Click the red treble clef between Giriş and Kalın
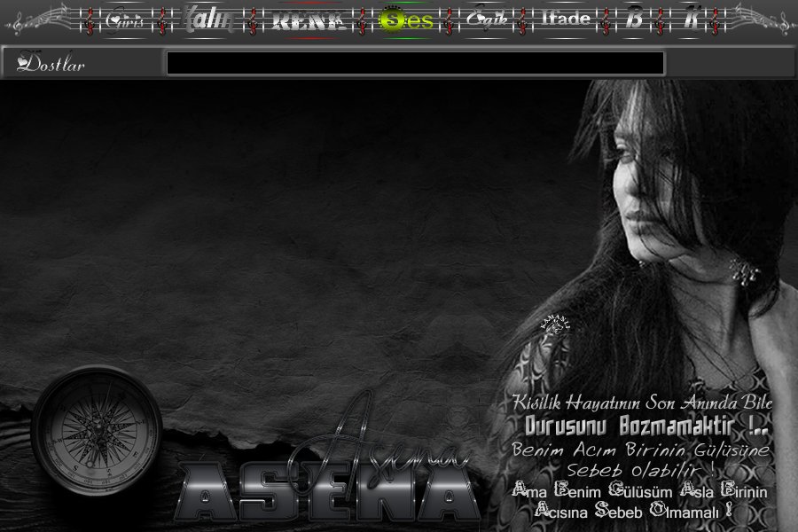798x532 pixels. point(163,20)
